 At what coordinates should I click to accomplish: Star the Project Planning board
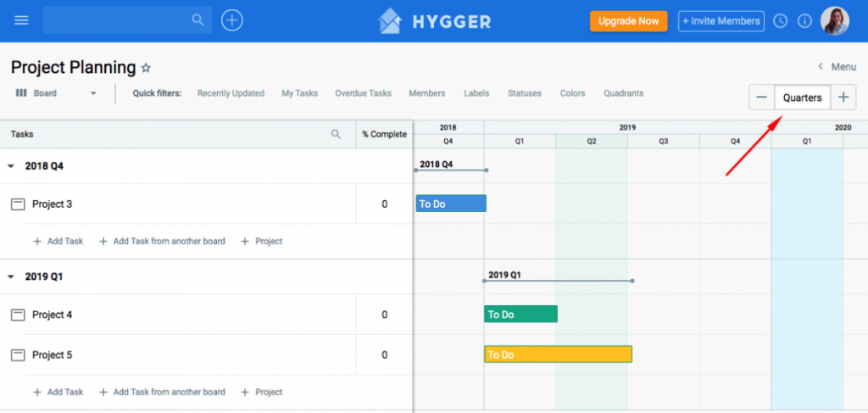coord(146,68)
